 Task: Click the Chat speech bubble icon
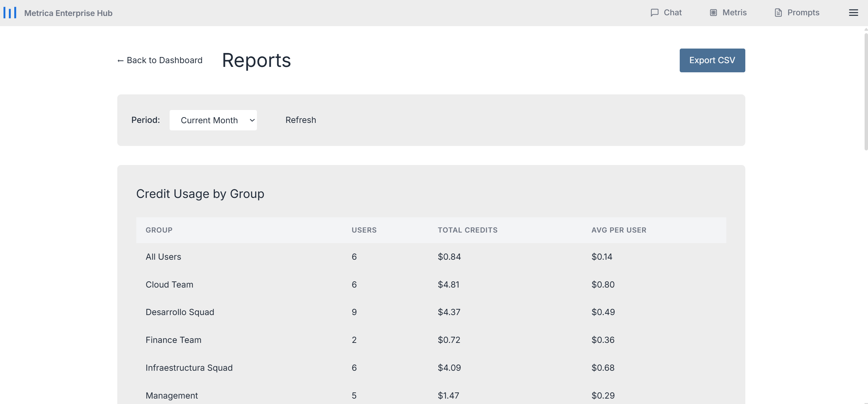(654, 13)
